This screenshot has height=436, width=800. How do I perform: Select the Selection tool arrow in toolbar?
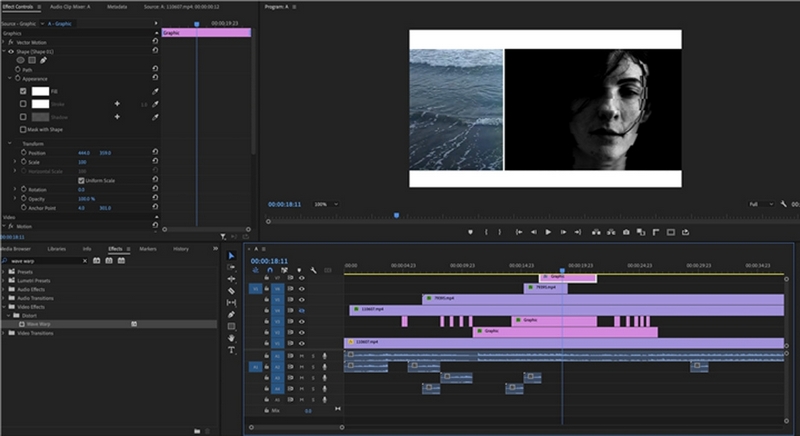pyautogui.click(x=232, y=256)
